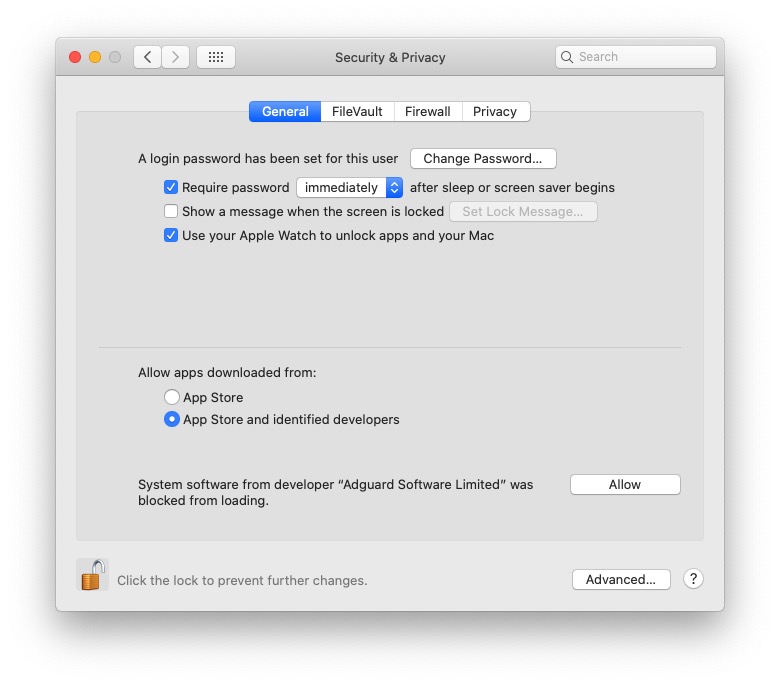Open the help question mark button
Screen dimensions: 780x685
point(693,579)
